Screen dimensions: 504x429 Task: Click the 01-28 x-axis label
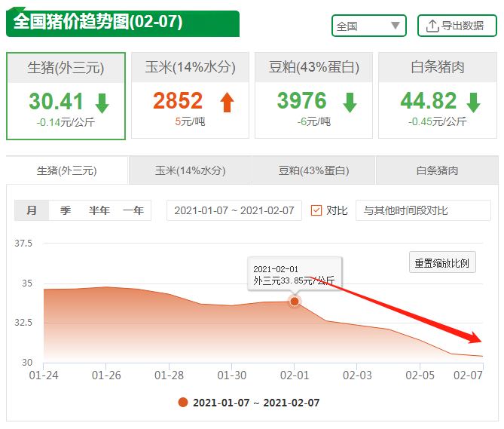click(169, 375)
